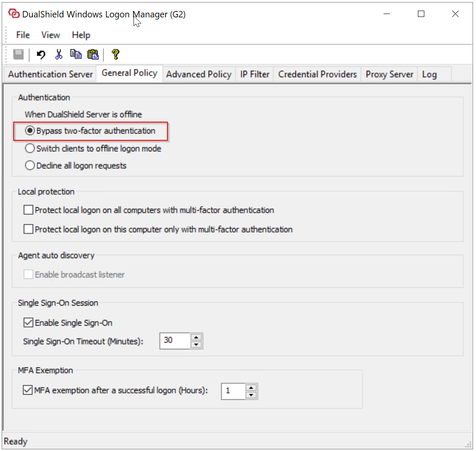The height and width of the screenshot is (451, 476).
Task: Click the MFA exemption hours input field
Action: tap(233, 391)
